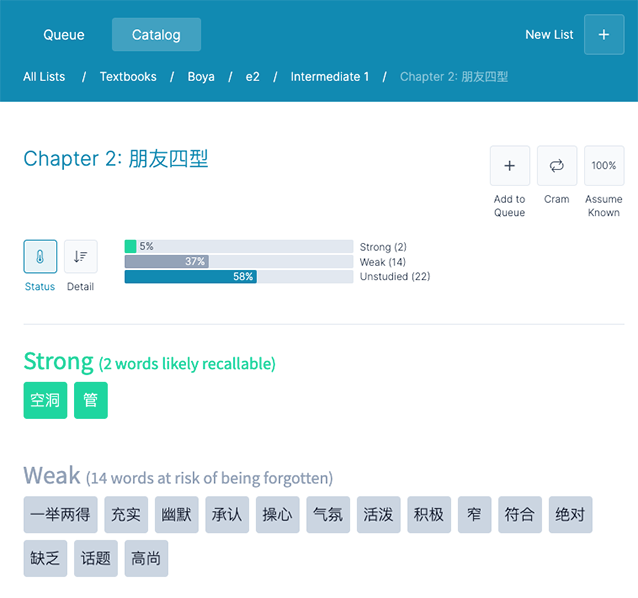Click the New List label
The height and width of the screenshot is (598, 638).
(x=549, y=35)
